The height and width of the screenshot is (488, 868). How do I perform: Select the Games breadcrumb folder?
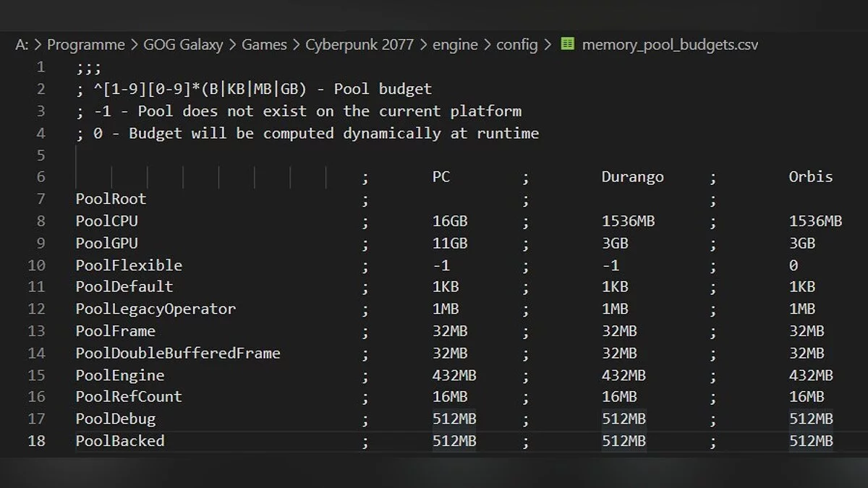(x=264, y=45)
